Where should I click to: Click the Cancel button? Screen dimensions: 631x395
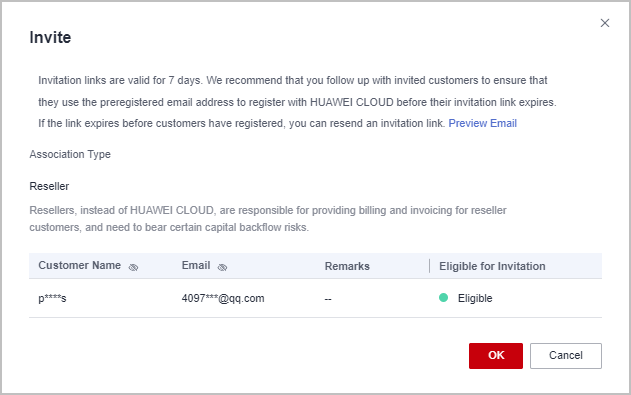(x=566, y=356)
